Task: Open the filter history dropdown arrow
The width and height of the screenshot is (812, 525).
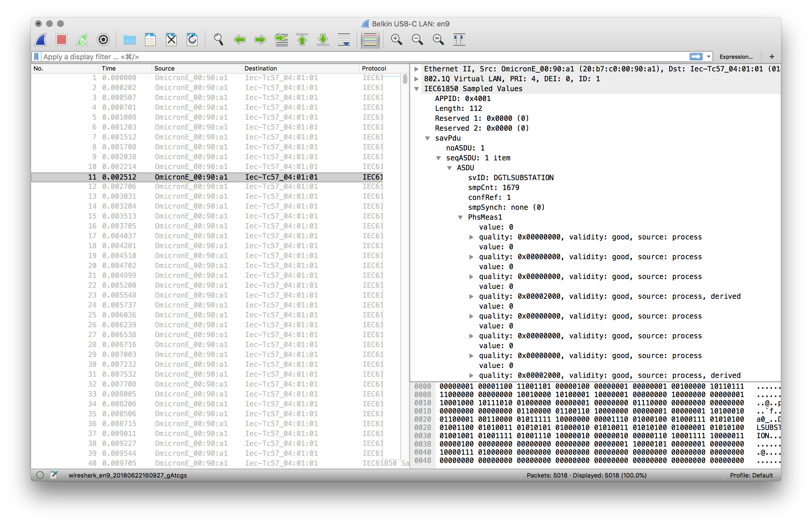Action: point(709,57)
